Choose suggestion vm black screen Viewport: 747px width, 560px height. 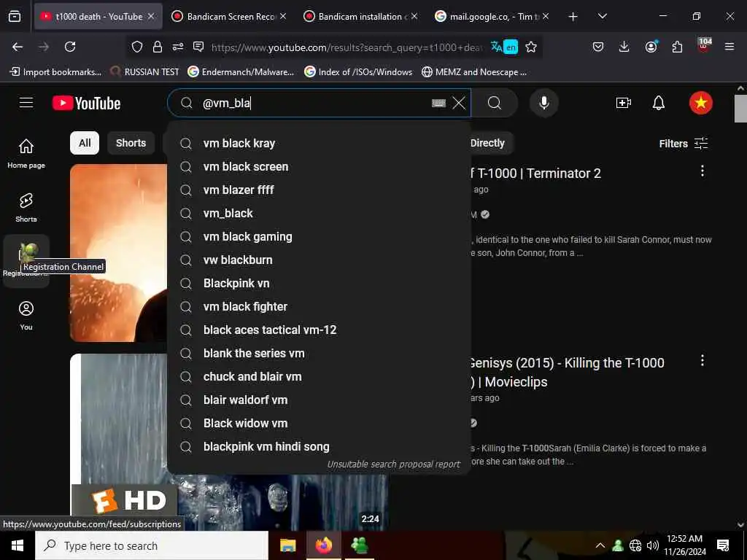tap(320, 167)
